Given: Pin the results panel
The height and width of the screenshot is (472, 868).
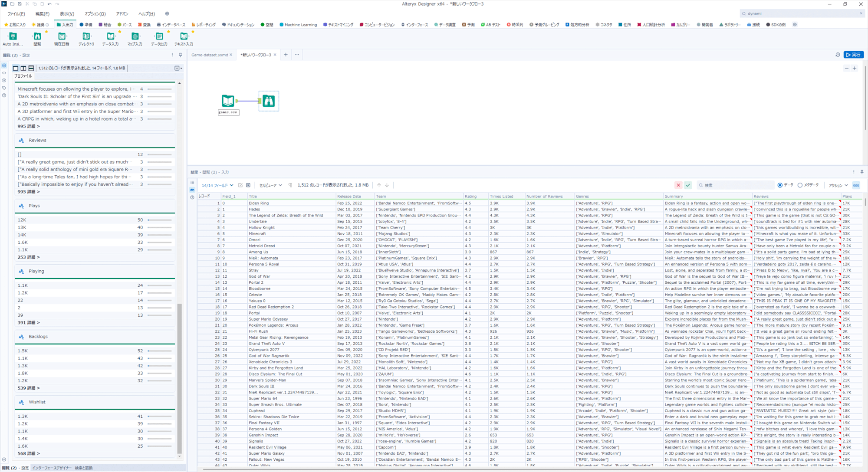Looking at the screenshot, I should click(862, 172).
